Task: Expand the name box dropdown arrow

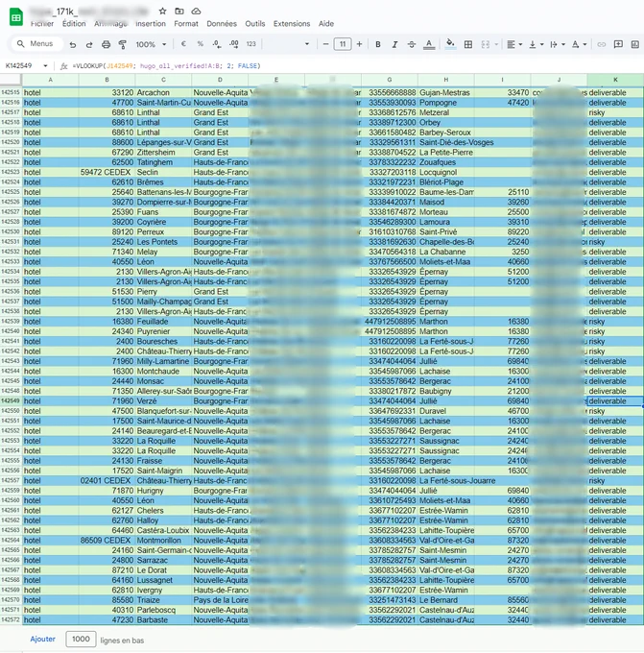Action: tap(45, 66)
